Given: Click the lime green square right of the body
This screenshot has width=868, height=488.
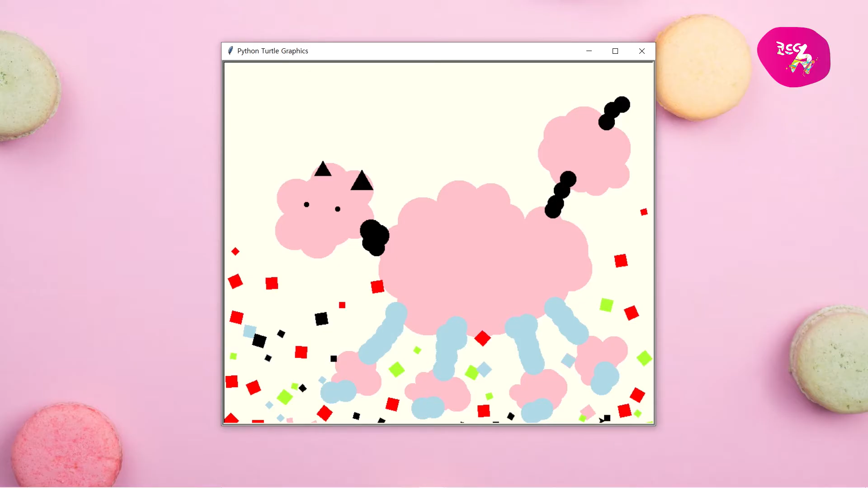Looking at the screenshot, I should click(606, 305).
